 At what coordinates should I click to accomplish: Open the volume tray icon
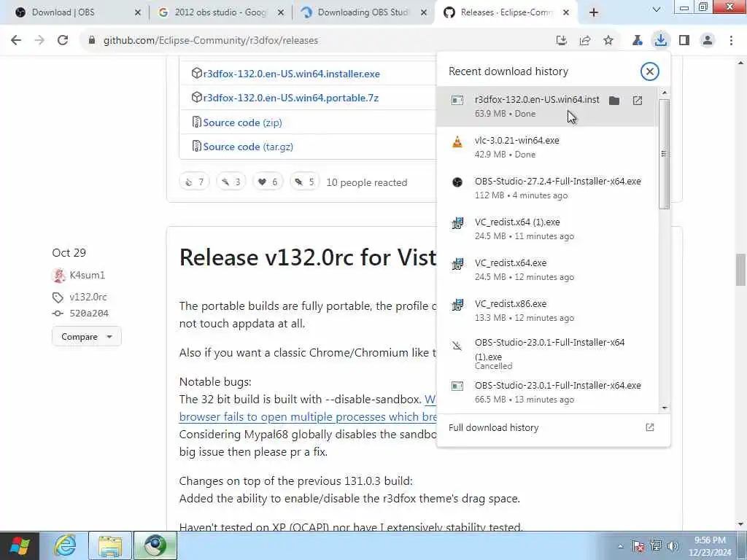click(673, 546)
